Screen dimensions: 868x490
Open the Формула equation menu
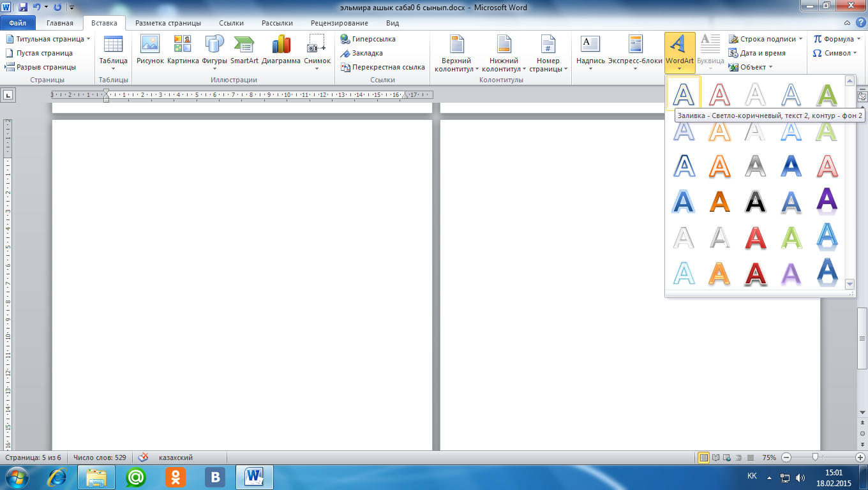pos(837,39)
